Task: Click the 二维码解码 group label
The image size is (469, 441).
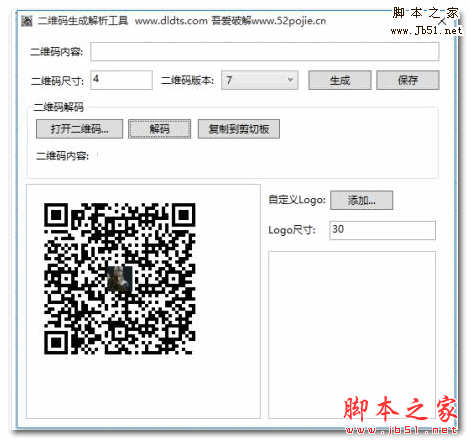Action: click(x=59, y=107)
